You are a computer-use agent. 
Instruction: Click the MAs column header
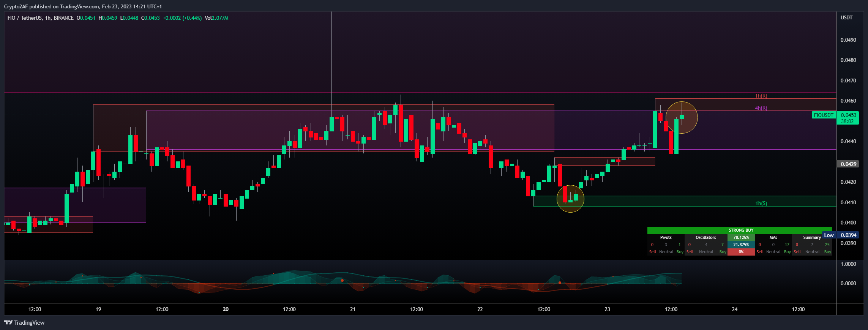[x=773, y=237]
